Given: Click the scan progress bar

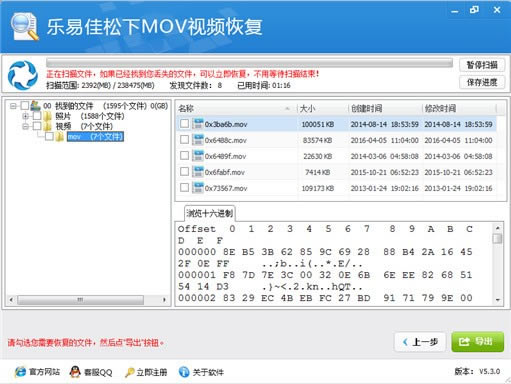Looking at the screenshot, I should 249,63.
